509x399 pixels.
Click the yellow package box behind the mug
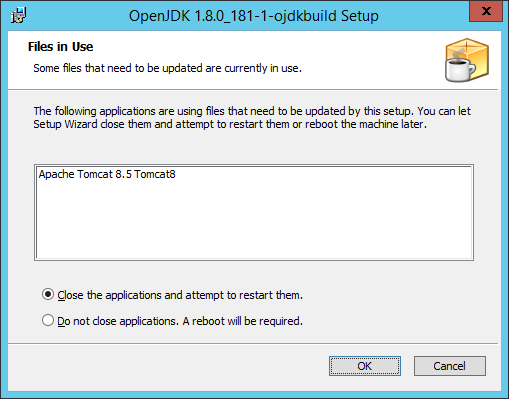point(475,53)
